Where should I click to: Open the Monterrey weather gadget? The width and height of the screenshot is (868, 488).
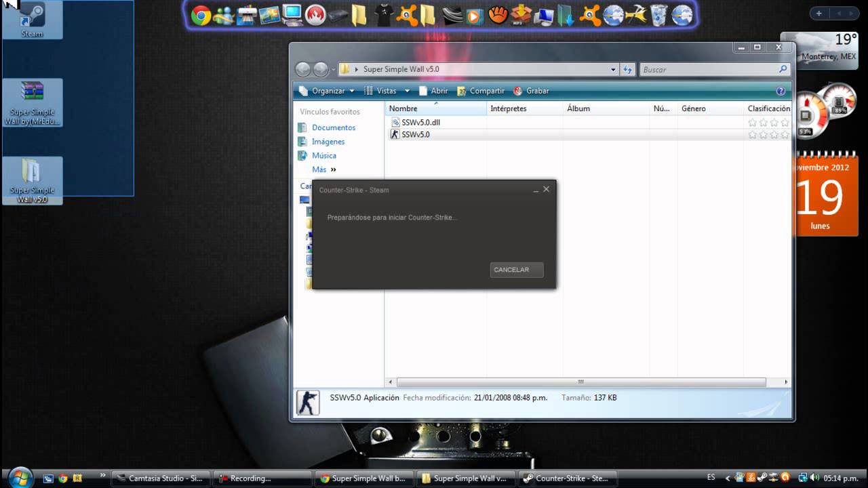(819, 49)
